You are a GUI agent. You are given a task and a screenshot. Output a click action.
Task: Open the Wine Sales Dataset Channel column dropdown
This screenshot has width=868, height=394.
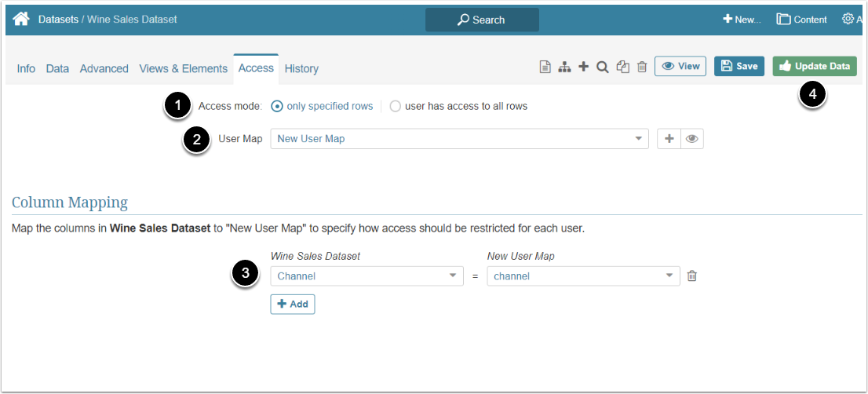click(x=367, y=276)
